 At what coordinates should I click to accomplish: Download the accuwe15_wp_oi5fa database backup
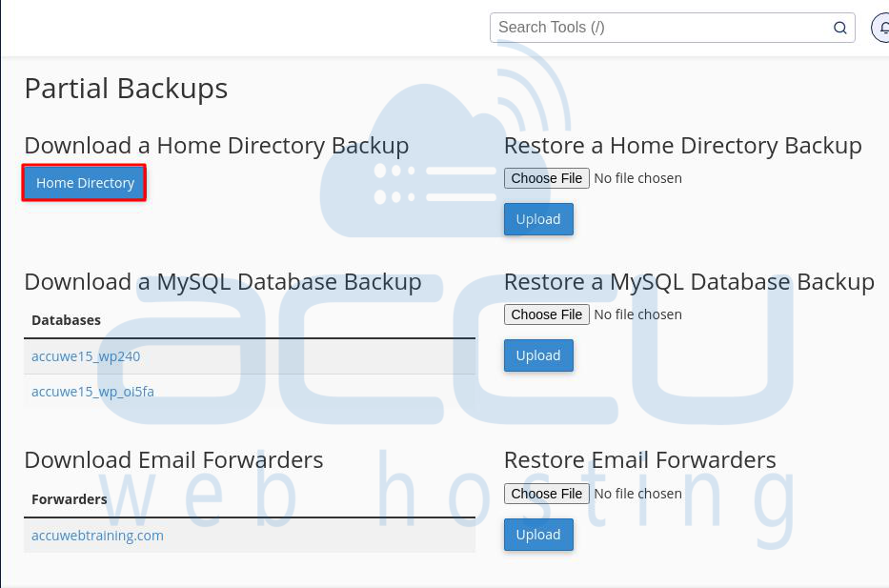point(92,392)
